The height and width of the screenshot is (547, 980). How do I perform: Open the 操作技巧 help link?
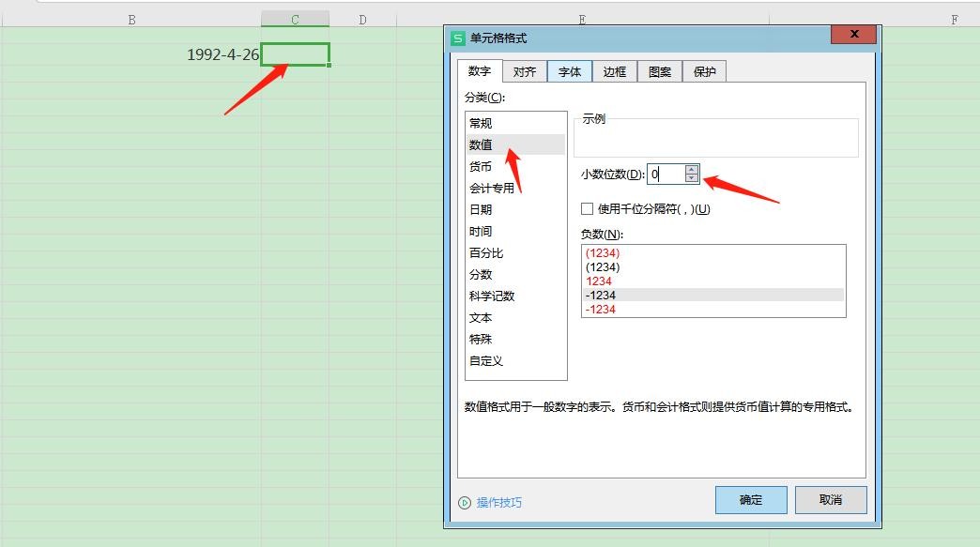498,503
